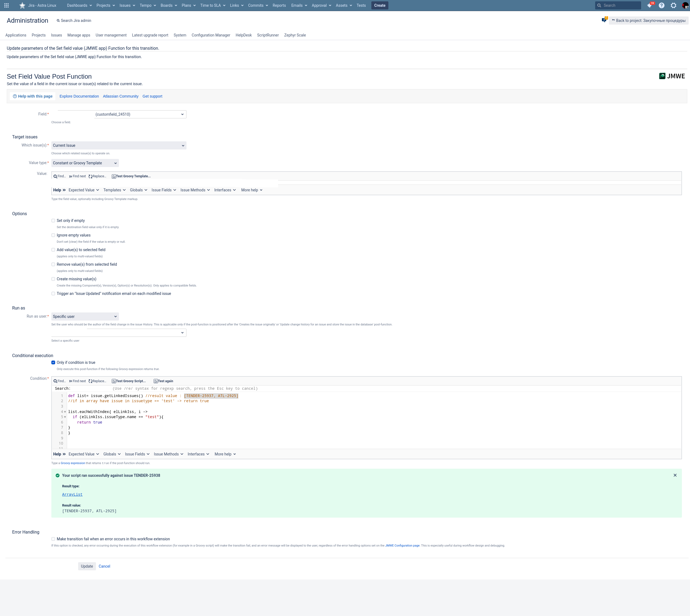Click Test again in Condition toolbar
This screenshot has height=616, width=690.
pos(164,381)
